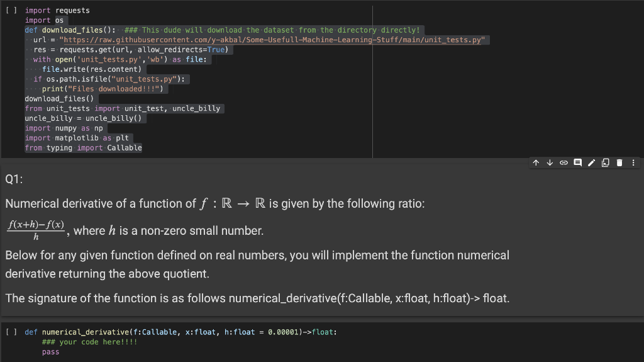Screen dimensions: 644x362
Task: Click 'with open('unit_tests.py','wb') as file:' line
Action: coord(120,60)
